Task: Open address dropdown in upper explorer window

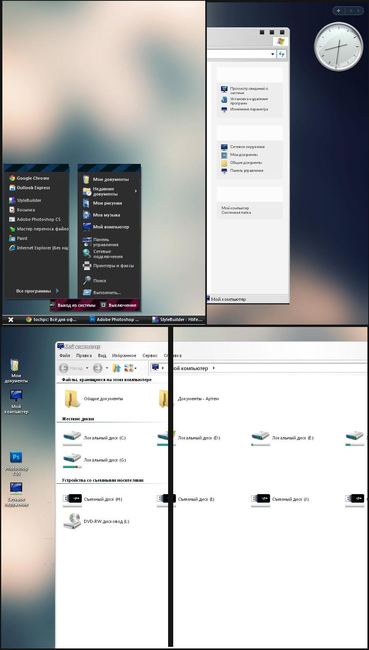Action: (273, 54)
